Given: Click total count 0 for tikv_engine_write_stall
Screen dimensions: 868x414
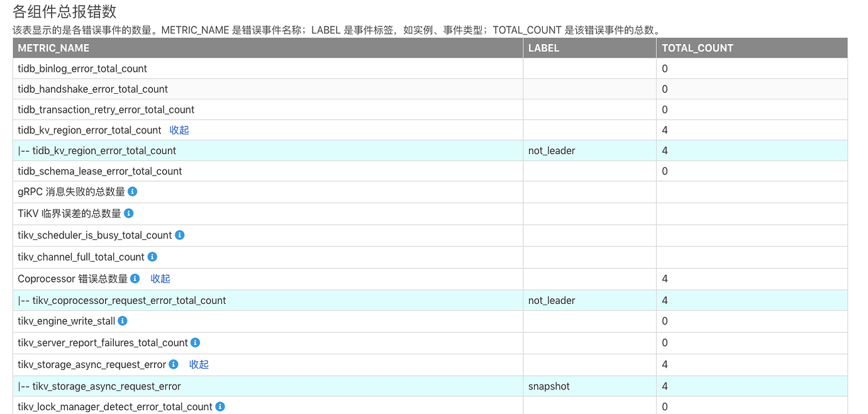Looking at the screenshot, I should pyautogui.click(x=665, y=321).
